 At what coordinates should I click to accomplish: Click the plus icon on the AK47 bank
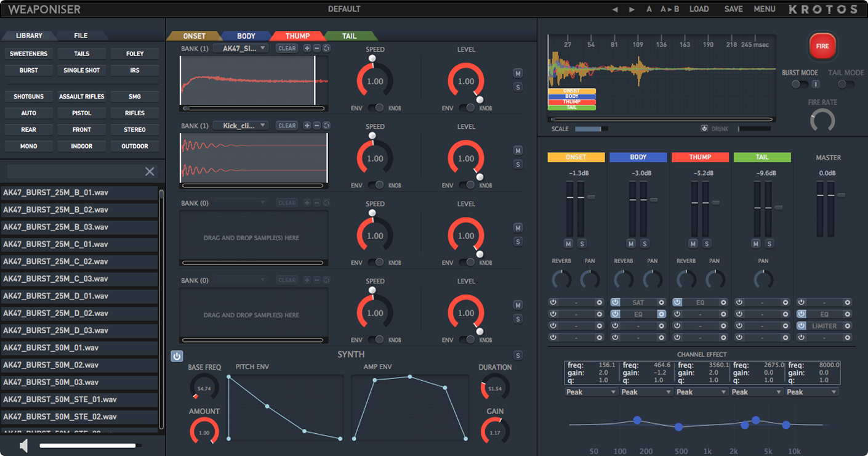[x=307, y=47]
